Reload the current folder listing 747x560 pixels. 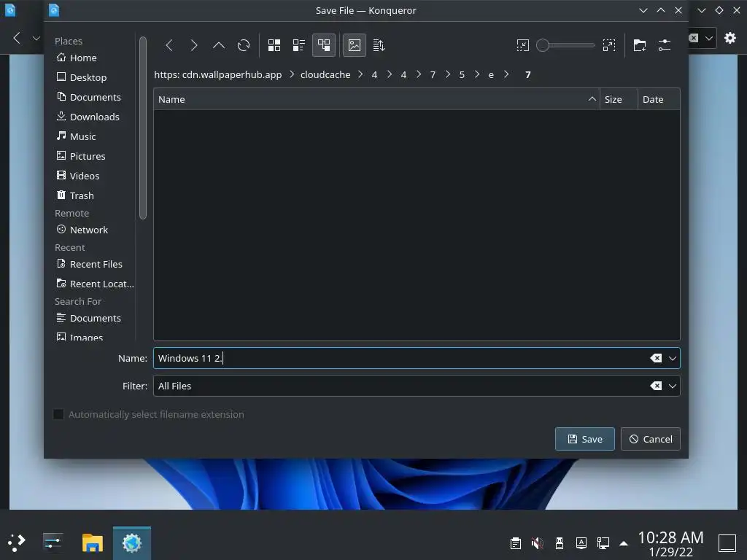point(244,45)
